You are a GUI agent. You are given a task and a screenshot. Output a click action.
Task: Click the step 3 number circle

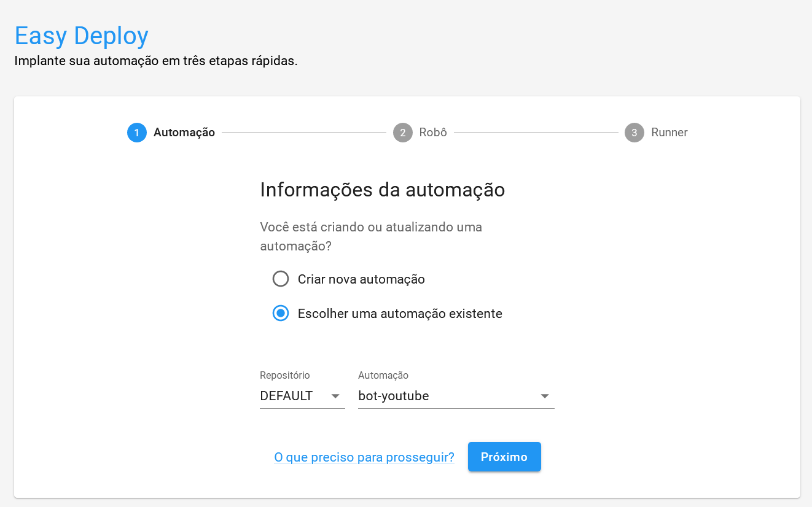pos(634,133)
